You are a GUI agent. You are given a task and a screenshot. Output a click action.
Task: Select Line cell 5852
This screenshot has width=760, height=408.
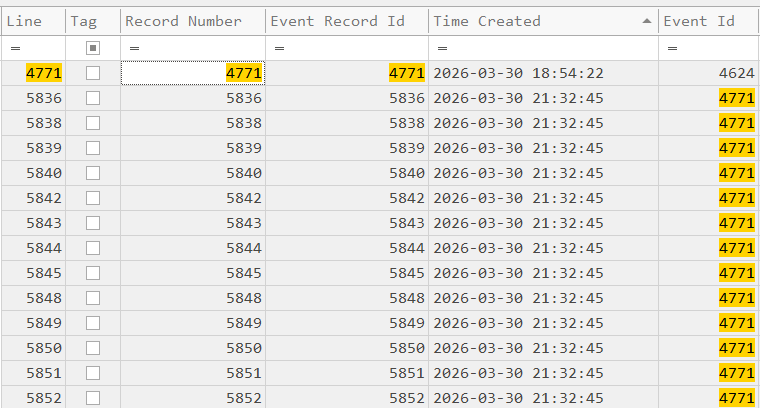pyautogui.click(x=33, y=398)
